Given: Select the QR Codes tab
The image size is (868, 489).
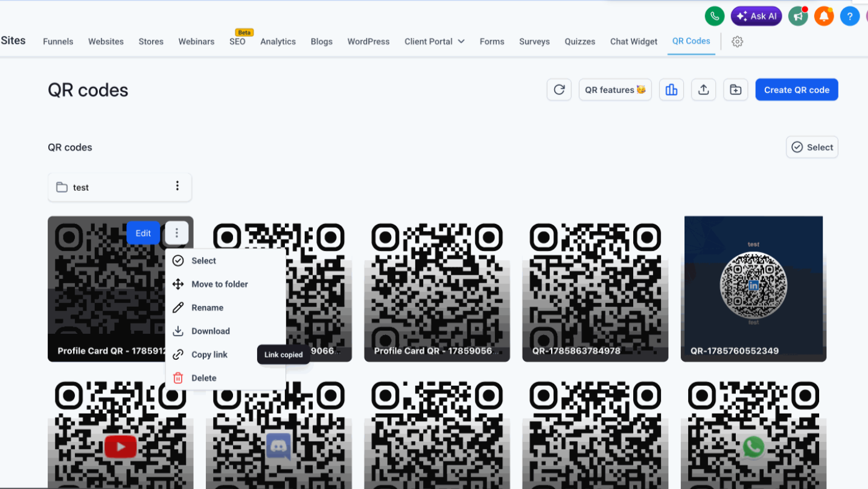Looking at the screenshot, I should point(691,41).
